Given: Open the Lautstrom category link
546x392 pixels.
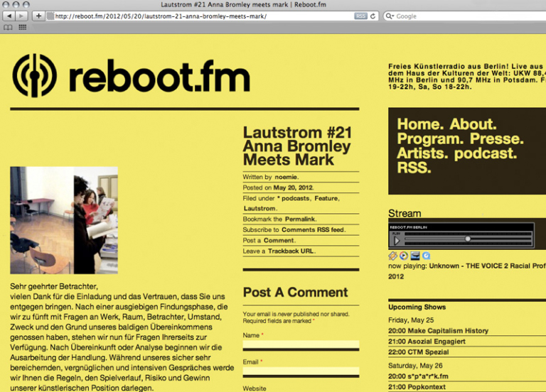Looking at the screenshot, I should (x=259, y=208).
